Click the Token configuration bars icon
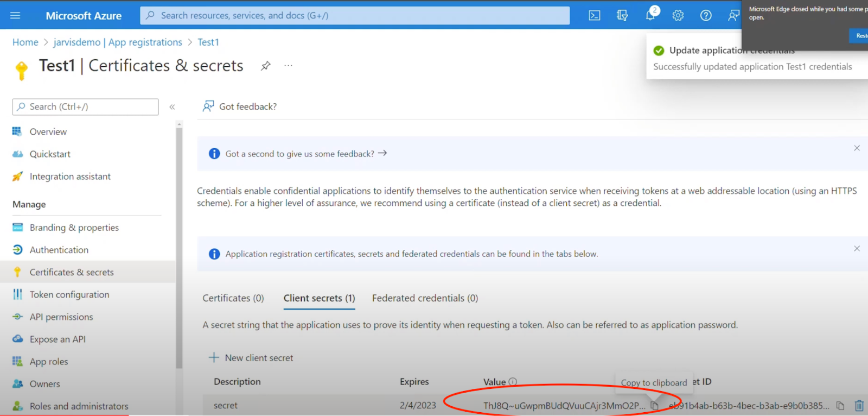Image resolution: width=868 pixels, height=416 pixels. tap(17, 294)
